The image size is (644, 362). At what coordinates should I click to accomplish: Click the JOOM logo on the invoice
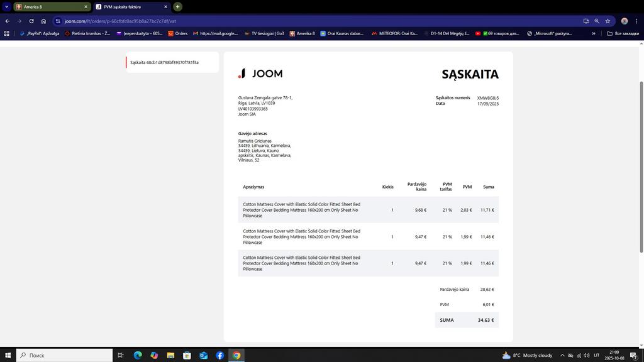pyautogui.click(x=260, y=74)
